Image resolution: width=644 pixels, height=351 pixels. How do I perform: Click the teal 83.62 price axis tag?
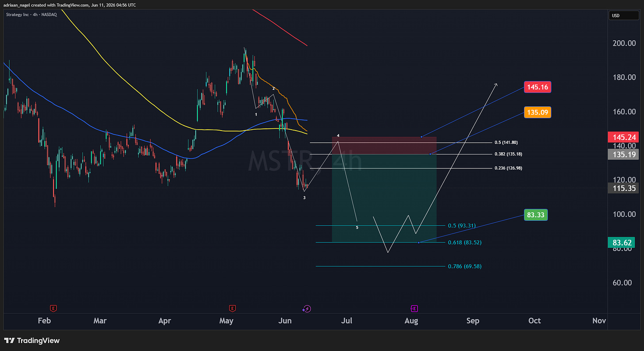(621, 242)
